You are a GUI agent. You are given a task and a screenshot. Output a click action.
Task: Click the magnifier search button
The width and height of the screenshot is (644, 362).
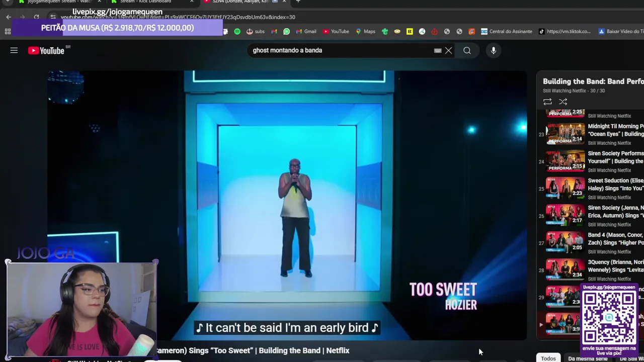(467, 50)
